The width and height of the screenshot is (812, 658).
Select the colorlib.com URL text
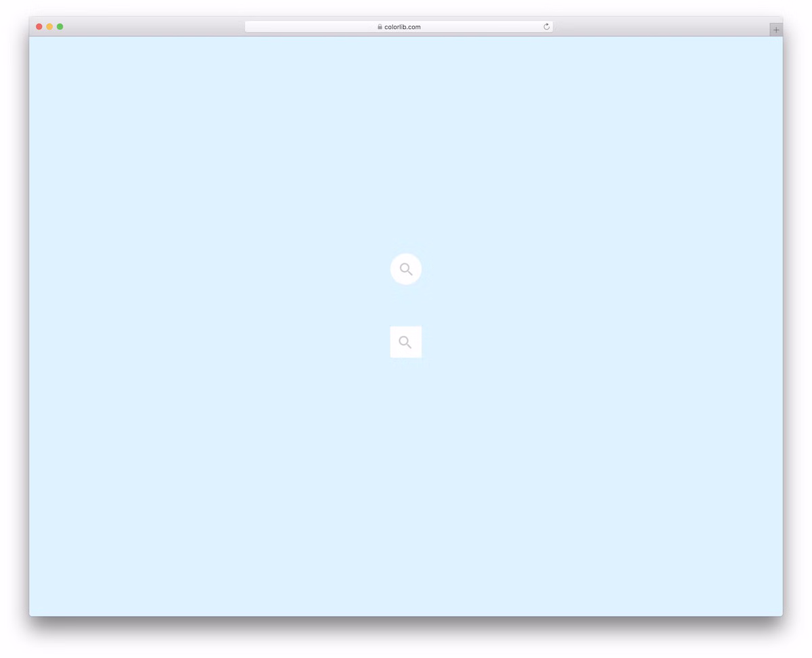coord(403,27)
